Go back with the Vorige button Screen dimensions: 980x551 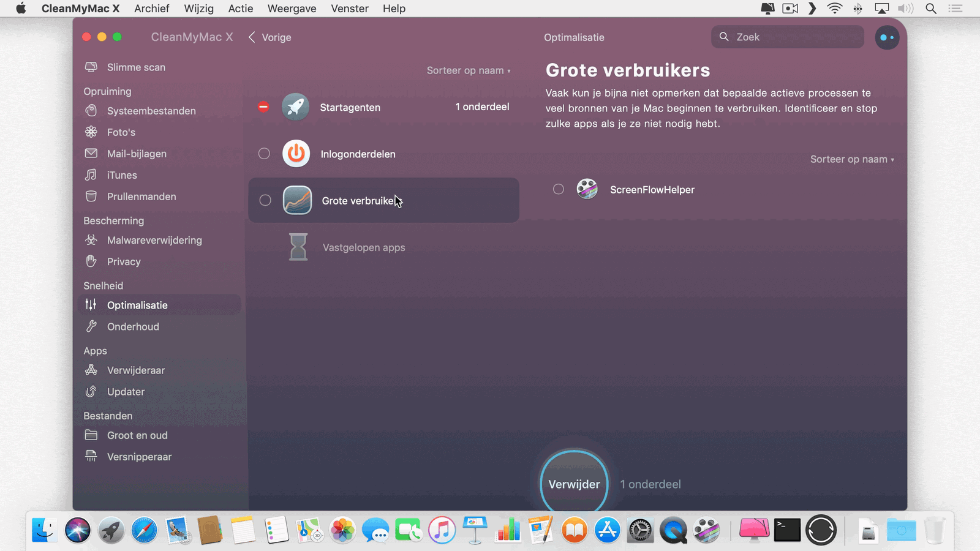[x=269, y=37]
